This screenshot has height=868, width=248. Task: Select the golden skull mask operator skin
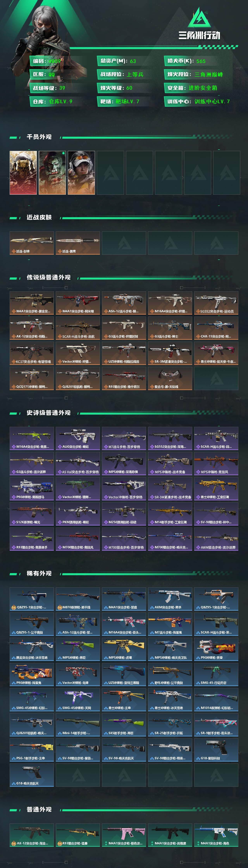(23, 173)
